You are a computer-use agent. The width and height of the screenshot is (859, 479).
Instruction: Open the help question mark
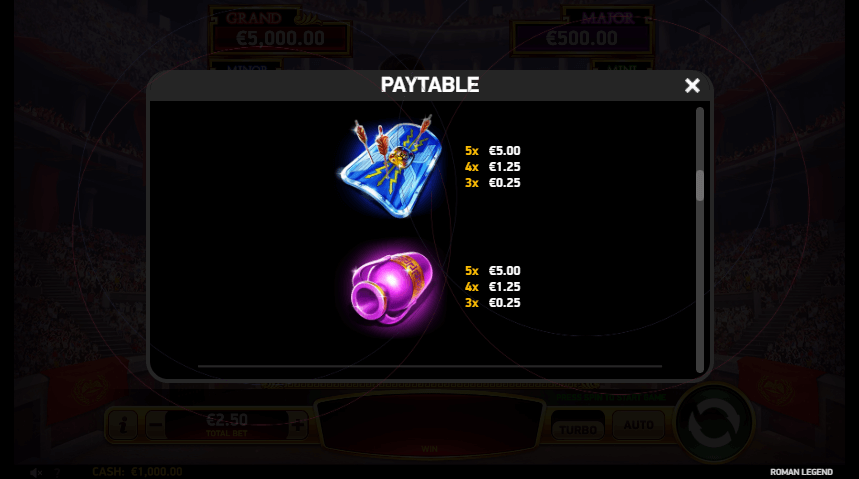click(x=57, y=472)
